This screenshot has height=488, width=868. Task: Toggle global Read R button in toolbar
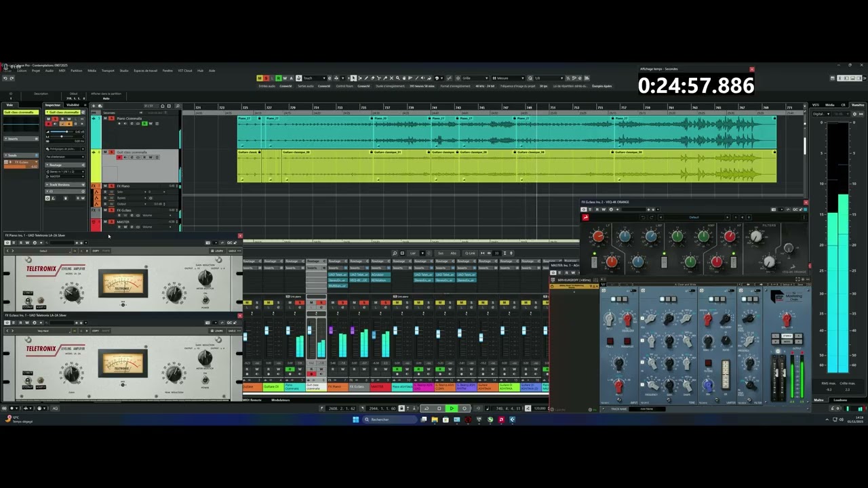(x=278, y=78)
